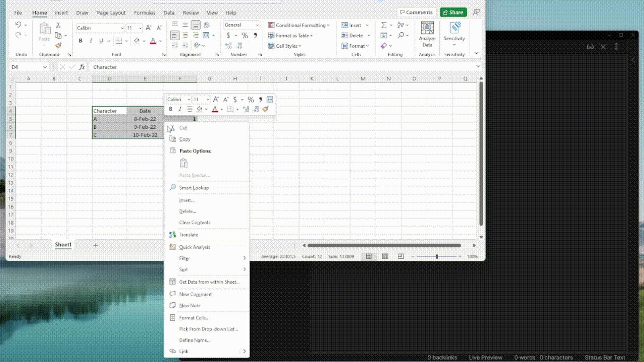Click Percent Style in the mini toolbar
This screenshot has height=362, width=644.
point(251,100)
